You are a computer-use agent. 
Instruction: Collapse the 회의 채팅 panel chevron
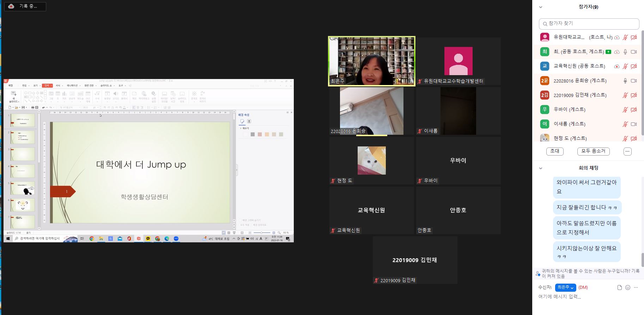click(540, 168)
